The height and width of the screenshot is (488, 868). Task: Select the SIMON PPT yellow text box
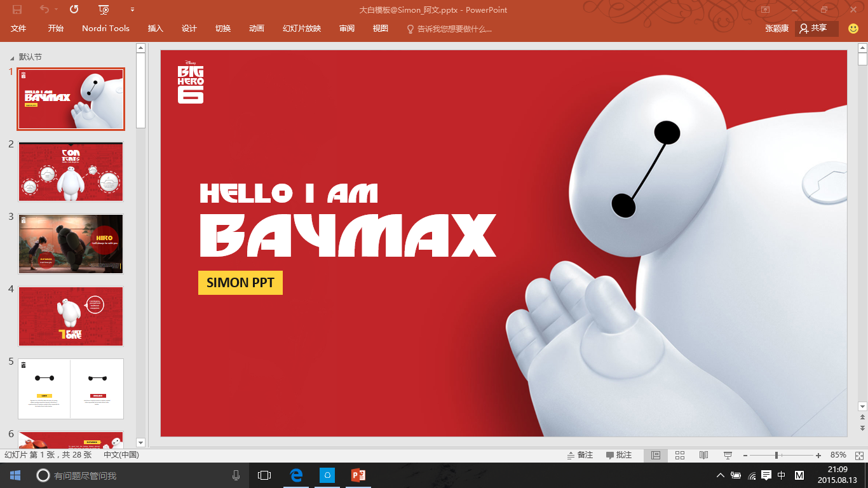coord(240,283)
